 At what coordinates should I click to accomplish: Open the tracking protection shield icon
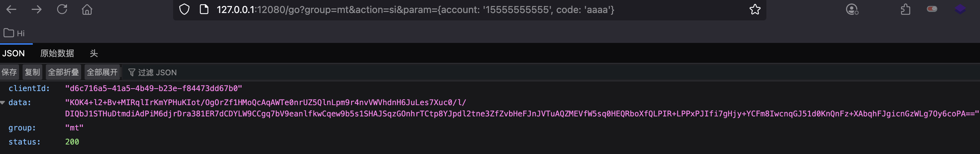(x=184, y=9)
